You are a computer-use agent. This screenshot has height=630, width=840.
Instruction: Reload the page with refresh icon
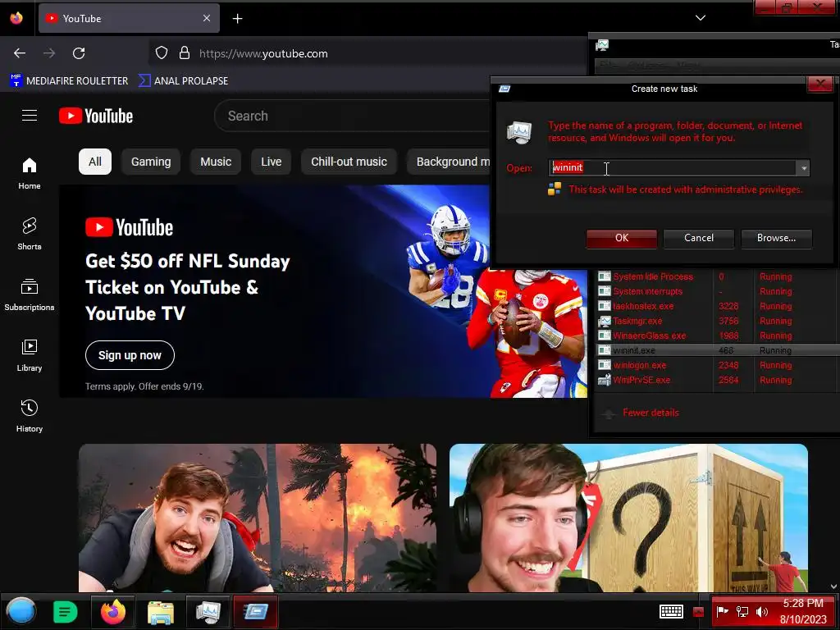pyautogui.click(x=79, y=53)
